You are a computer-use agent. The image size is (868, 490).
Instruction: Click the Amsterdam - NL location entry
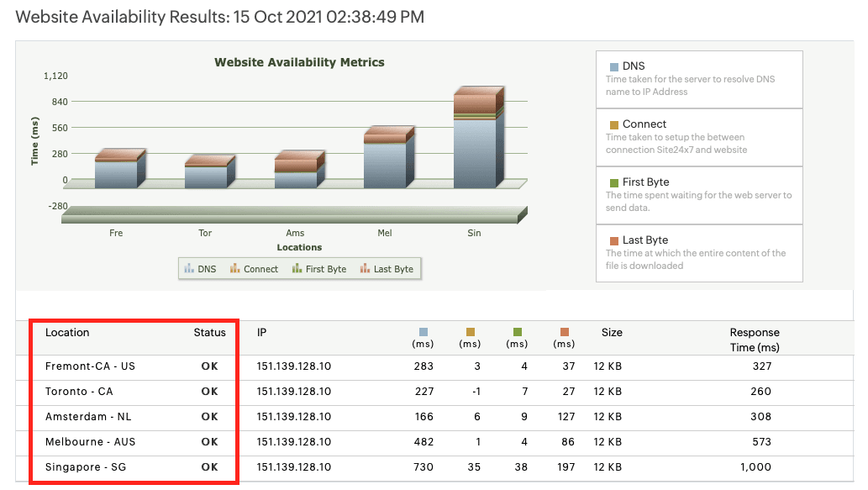88,417
